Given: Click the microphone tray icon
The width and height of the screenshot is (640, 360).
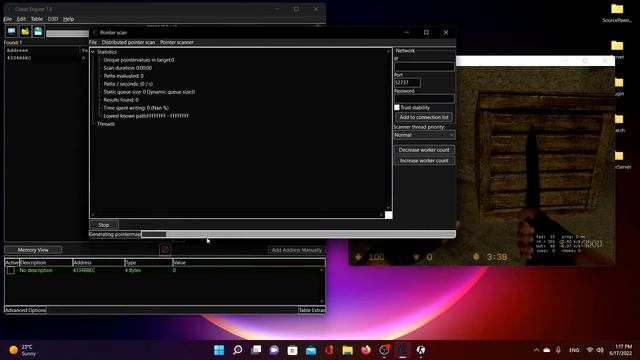Looking at the screenshot, I should pos(558,350).
